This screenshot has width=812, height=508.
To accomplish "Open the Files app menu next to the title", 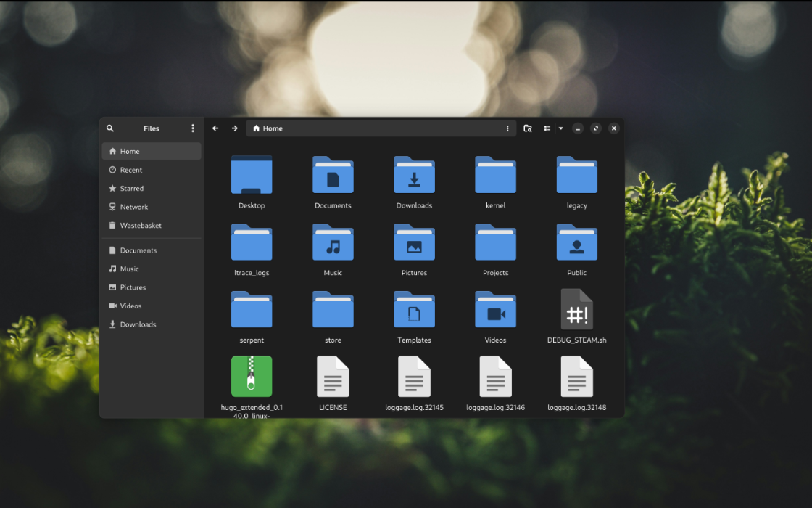I will [193, 128].
